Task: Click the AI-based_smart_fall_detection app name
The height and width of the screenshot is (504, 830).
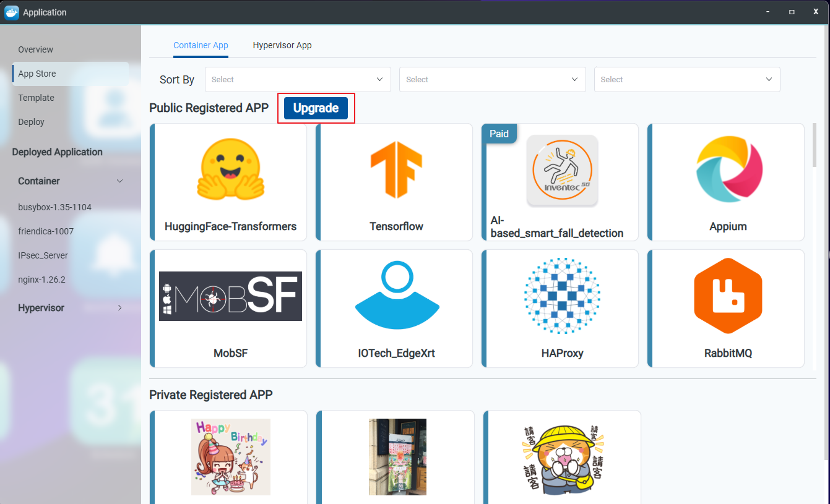Action: tap(556, 226)
